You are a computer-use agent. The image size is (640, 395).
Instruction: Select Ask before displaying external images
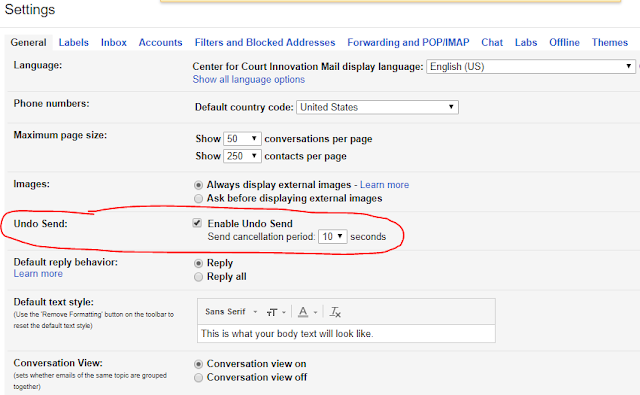198,199
